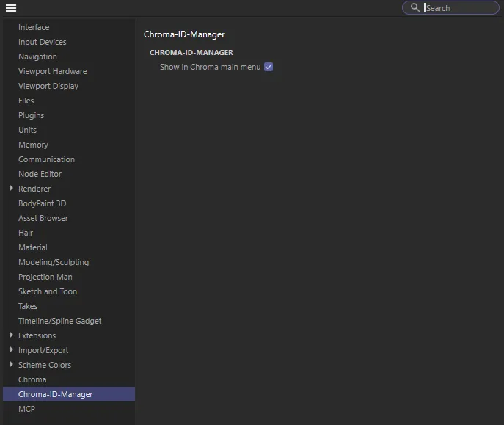Open Sketch and Toon preferences
Screen dimensions: 504x425
[48, 291]
